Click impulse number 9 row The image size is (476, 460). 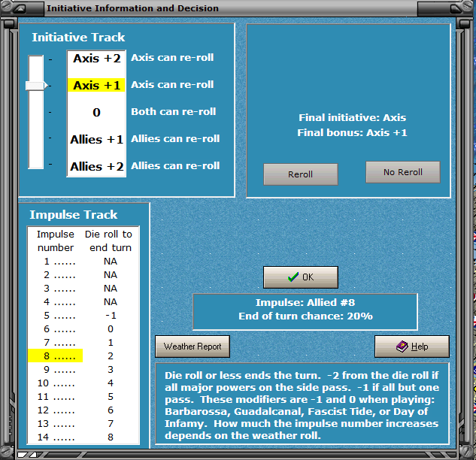pos(83,369)
